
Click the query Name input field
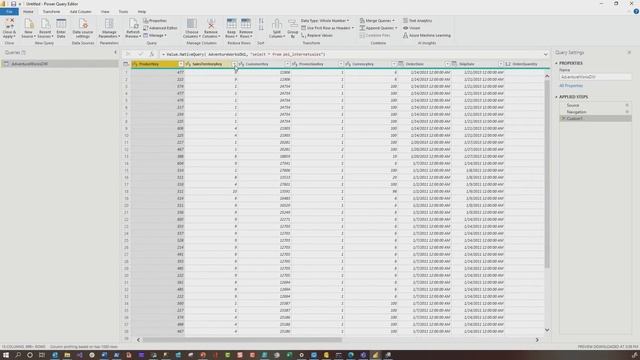point(595,77)
